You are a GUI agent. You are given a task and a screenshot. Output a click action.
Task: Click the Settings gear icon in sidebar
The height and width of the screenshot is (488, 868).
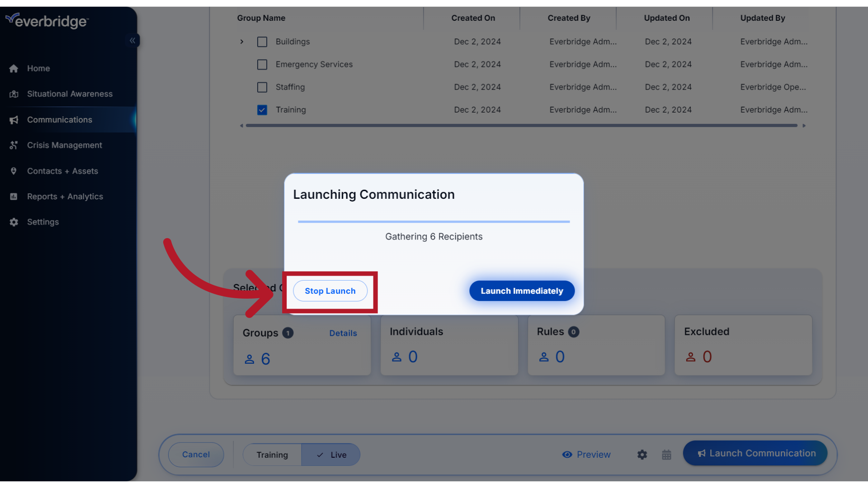14,222
